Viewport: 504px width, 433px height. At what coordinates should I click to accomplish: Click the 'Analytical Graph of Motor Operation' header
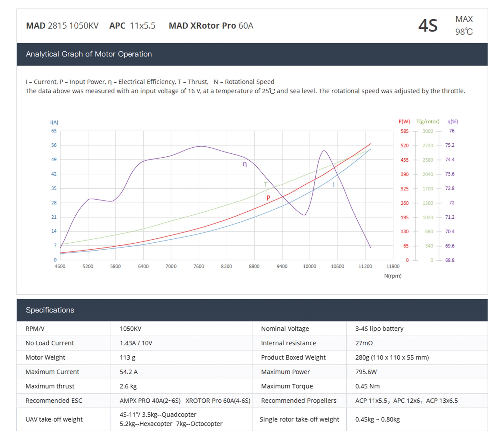tap(89, 54)
